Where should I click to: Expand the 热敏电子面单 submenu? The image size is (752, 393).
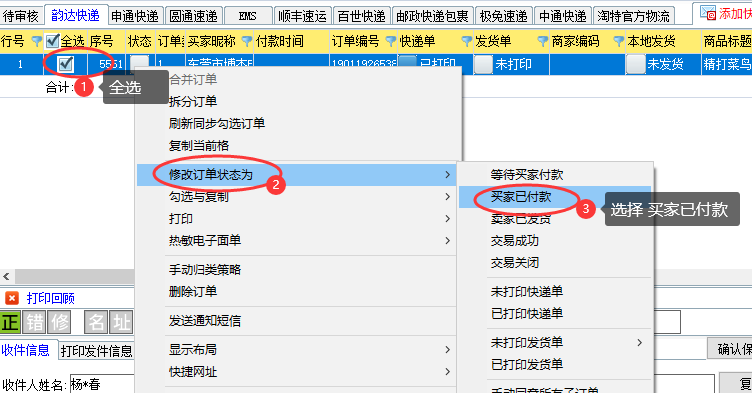(296, 240)
